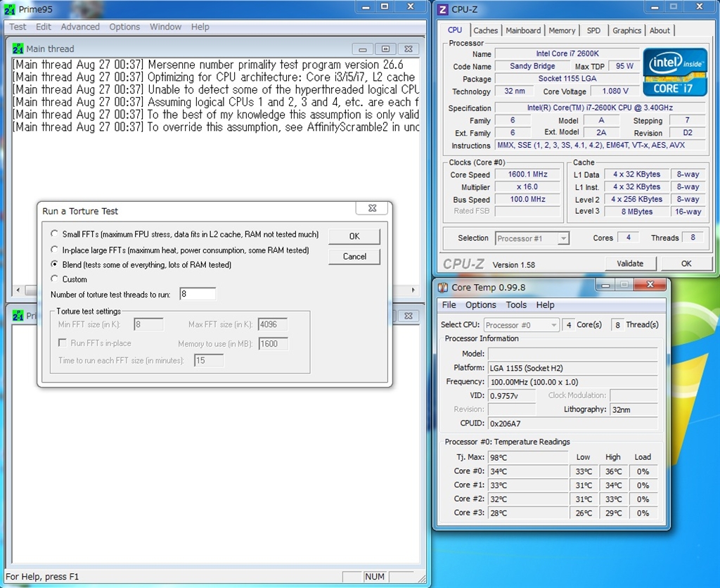Viewport: 720px width, 588px height.
Task: Click the Validate button in CPU-Z
Action: click(x=630, y=264)
